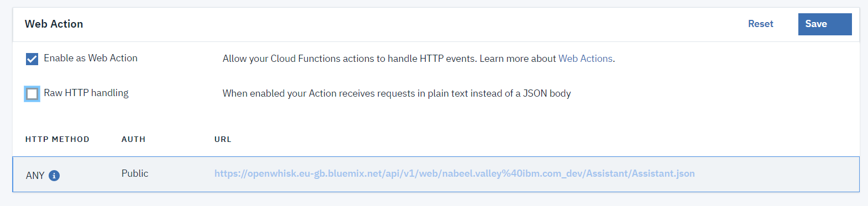Image resolution: width=868 pixels, height=206 pixels.
Task: Click the Reset link
Action: point(760,24)
